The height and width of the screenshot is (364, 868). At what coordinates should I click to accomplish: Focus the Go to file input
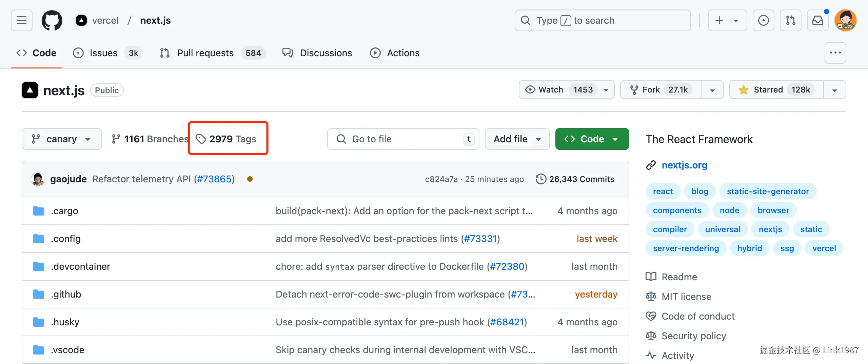click(403, 139)
